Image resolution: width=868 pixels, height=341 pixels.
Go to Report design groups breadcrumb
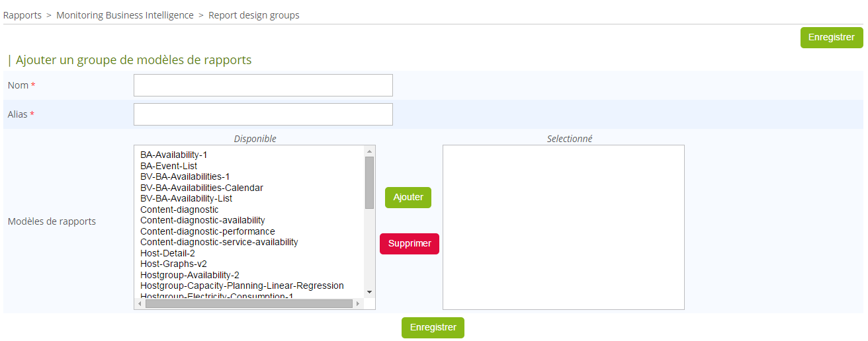[253, 15]
